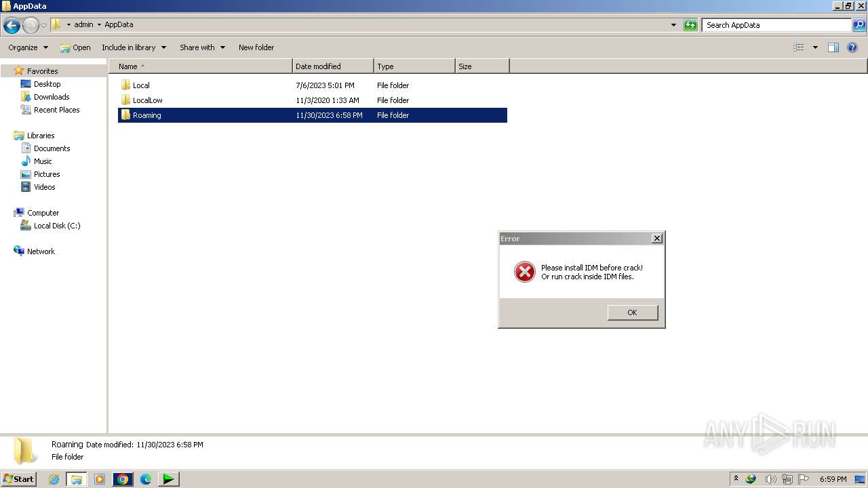This screenshot has height=488, width=868.
Task: Click the network tray icon
Action: point(787,479)
